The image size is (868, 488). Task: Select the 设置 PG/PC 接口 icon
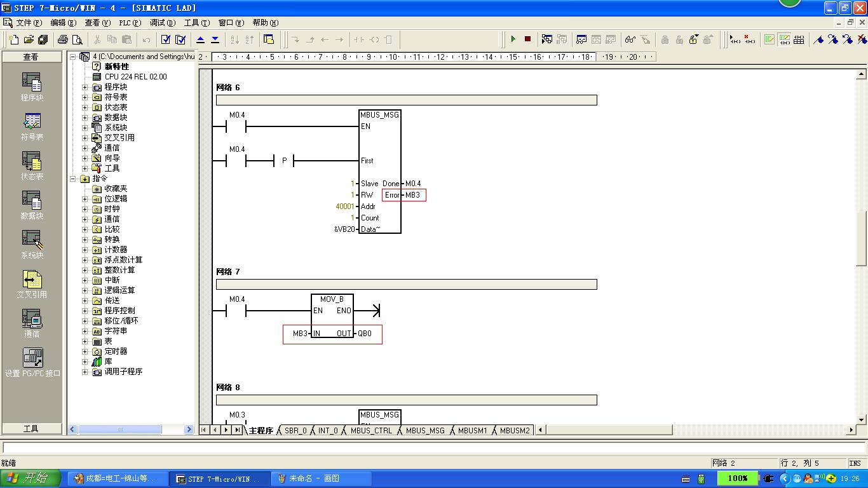[32, 363]
